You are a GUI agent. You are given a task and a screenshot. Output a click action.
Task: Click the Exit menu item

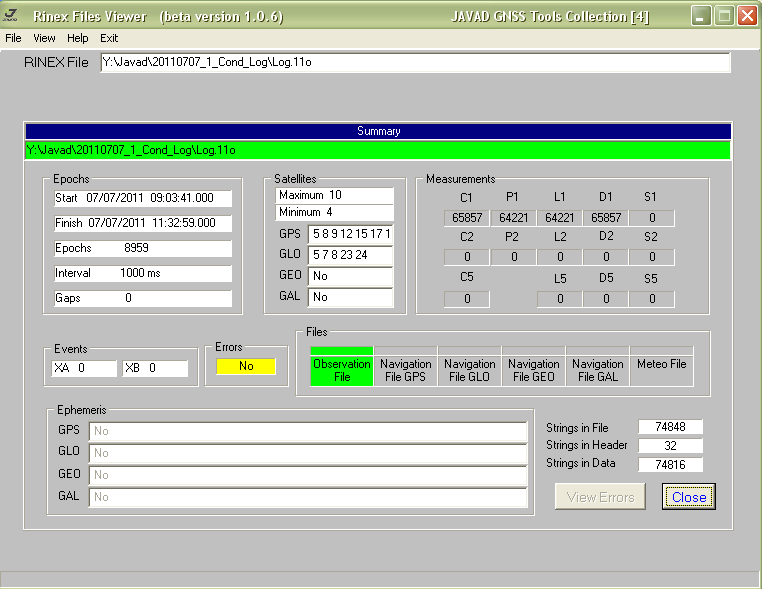point(109,38)
